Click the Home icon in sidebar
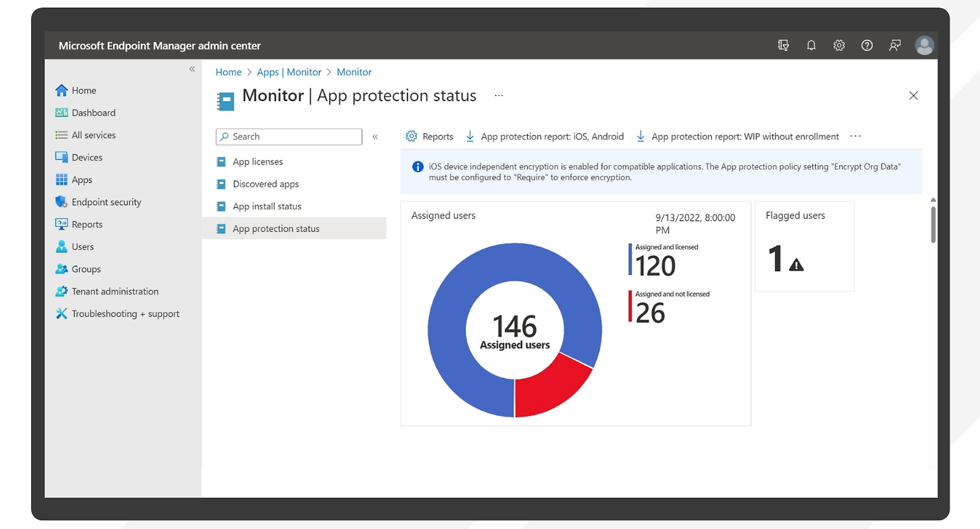The width and height of the screenshot is (980, 529). pyautogui.click(x=61, y=90)
